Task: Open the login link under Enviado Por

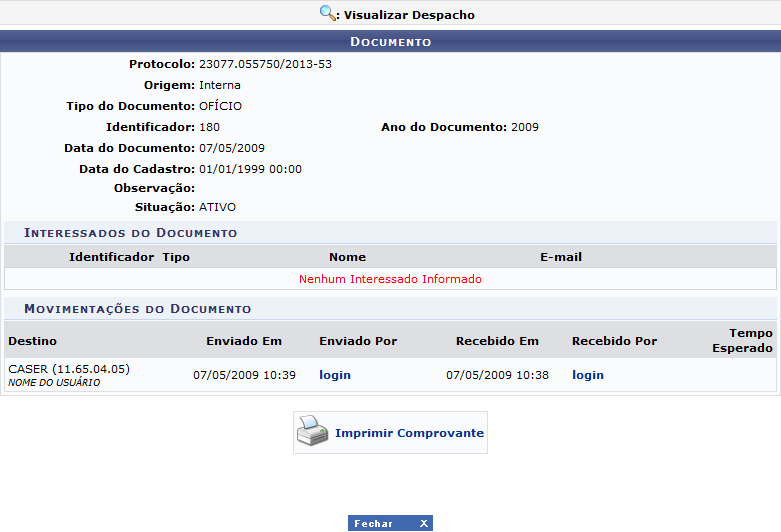Action: 335,375
